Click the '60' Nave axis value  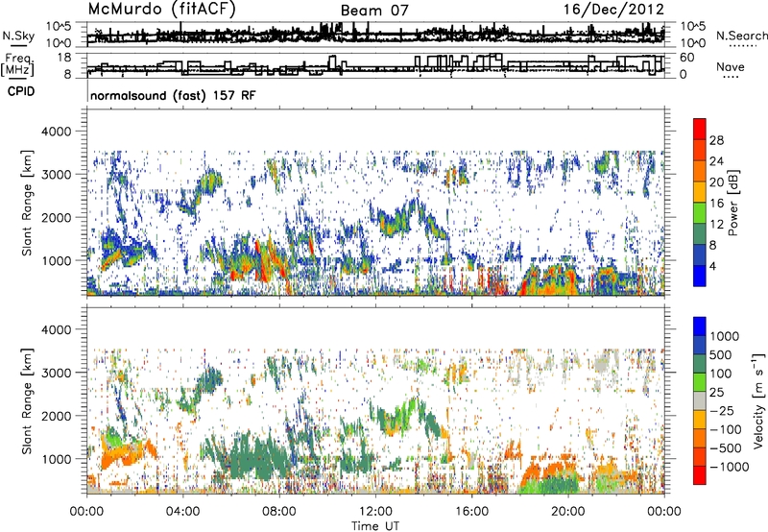click(687, 58)
